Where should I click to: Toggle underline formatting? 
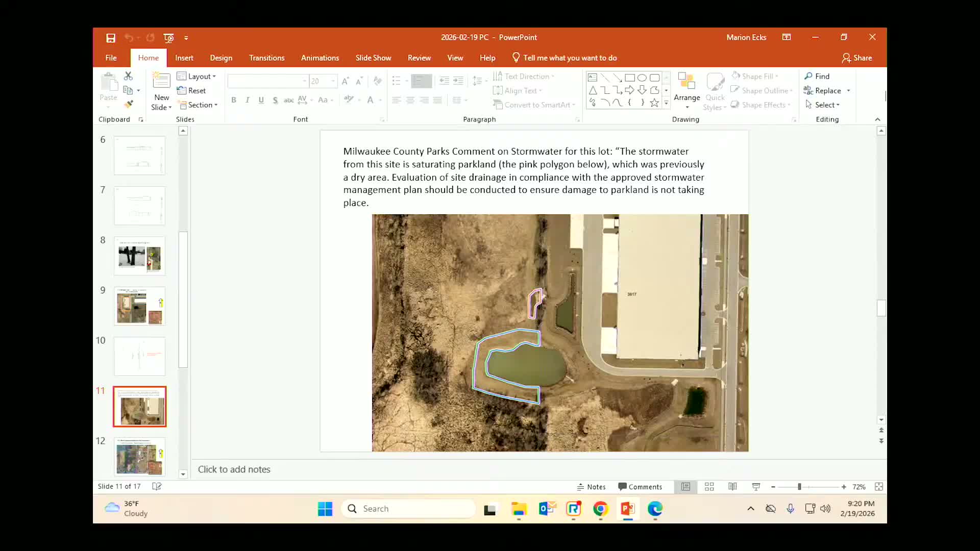(261, 100)
